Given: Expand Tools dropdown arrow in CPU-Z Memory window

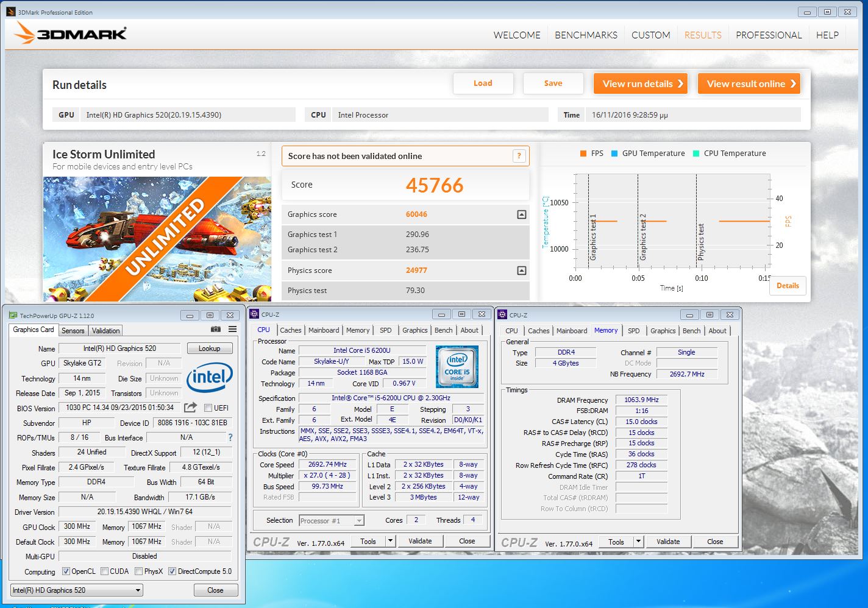Looking at the screenshot, I should [x=638, y=542].
